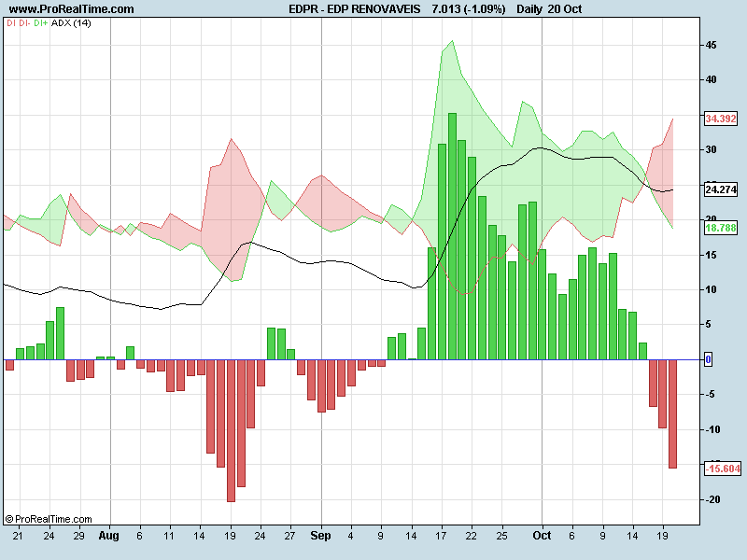Click the 30 axis scale label
Image resolution: width=747 pixels, height=560 pixels.
711,149
